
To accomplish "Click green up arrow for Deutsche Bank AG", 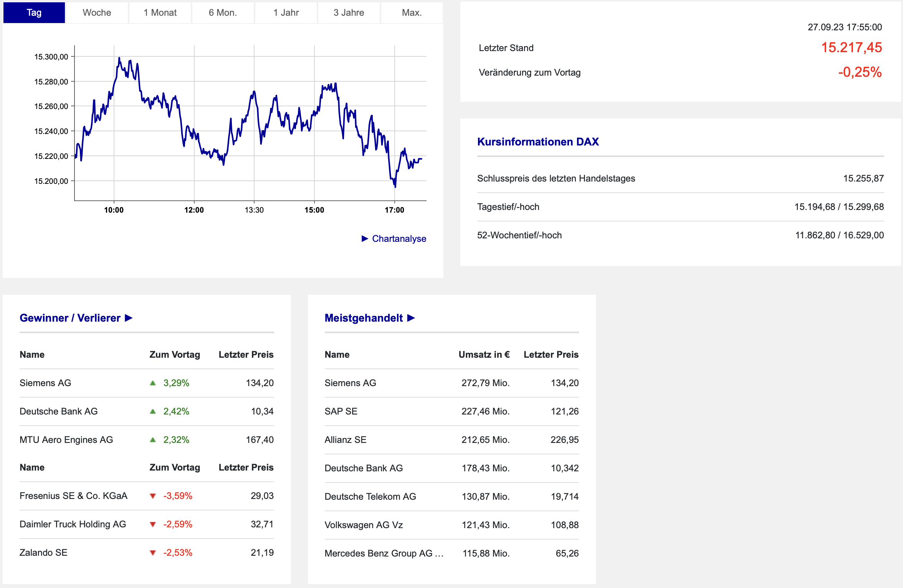I will pos(153,411).
